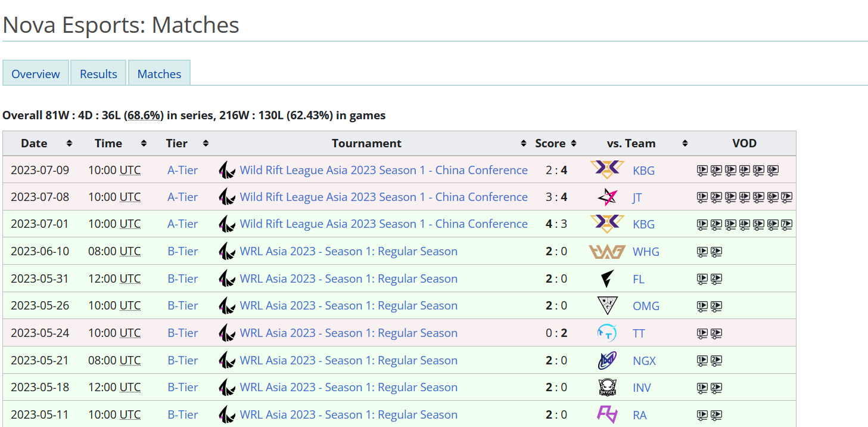Switch to the Overview tab
This screenshot has width=868, height=427.
(36, 74)
